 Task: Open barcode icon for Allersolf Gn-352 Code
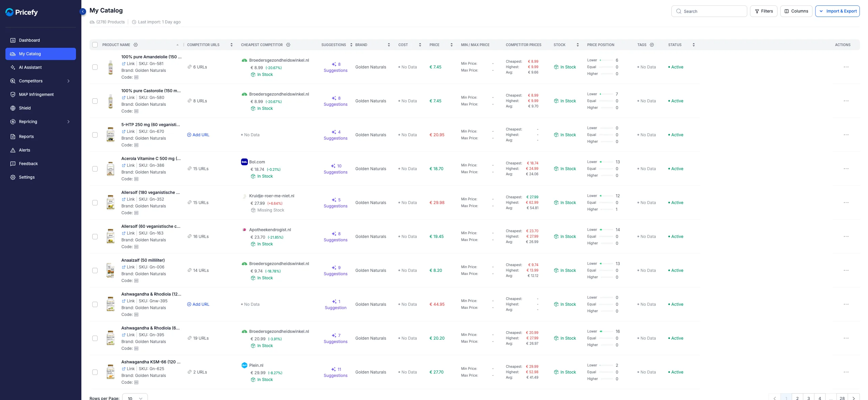[x=136, y=213]
